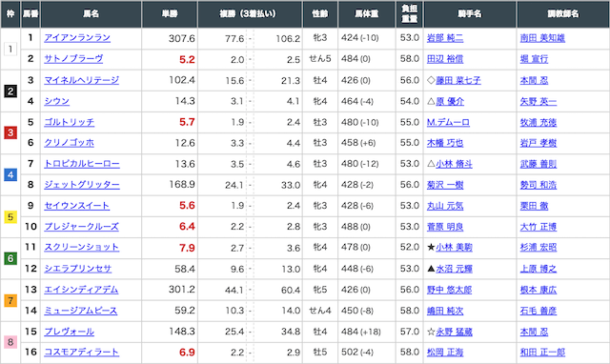This screenshot has width=610, height=364.
Task: Select jockey 野中 悠太郎 link
Action: 449,290
